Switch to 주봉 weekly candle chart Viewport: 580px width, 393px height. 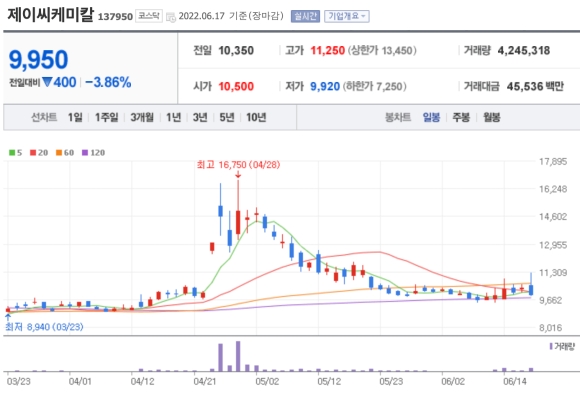point(461,117)
